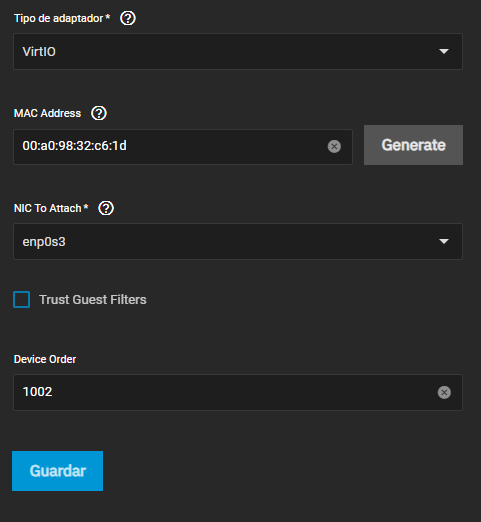The image size is (481, 522).
Task: Click the Tipo de adaptador field label
Action: (x=59, y=19)
